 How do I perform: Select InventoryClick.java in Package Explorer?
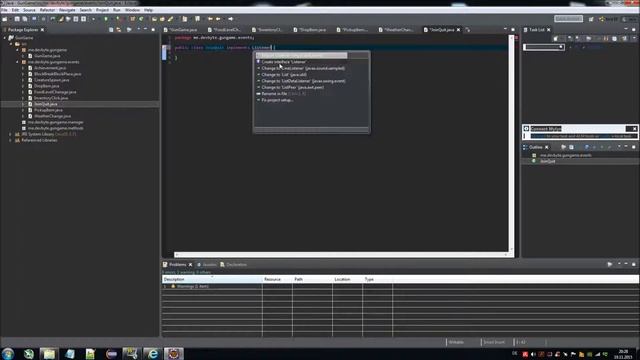(51, 98)
